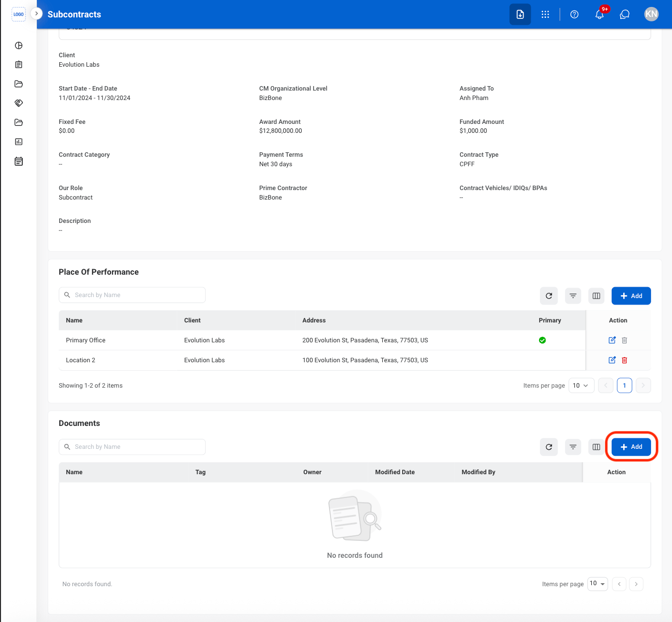
Task: Click the Owner column header in Documents
Action: click(x=313, y=472)
